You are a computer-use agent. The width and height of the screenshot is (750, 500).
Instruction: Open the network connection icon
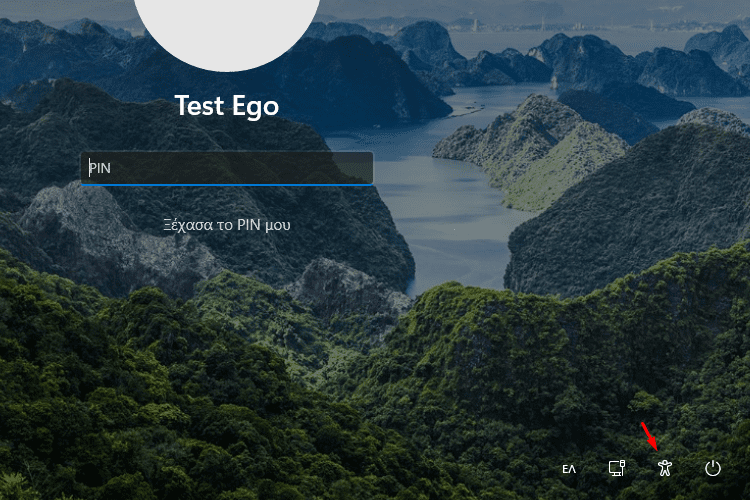click(x=617, y=468)
